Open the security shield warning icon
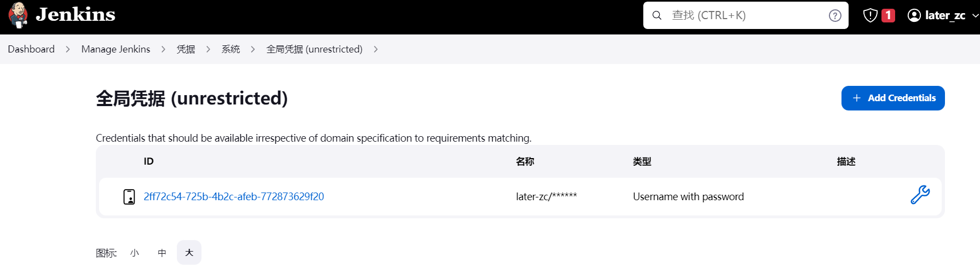The height and width of the screenshot is (268, 980). (x=870, y=15)
